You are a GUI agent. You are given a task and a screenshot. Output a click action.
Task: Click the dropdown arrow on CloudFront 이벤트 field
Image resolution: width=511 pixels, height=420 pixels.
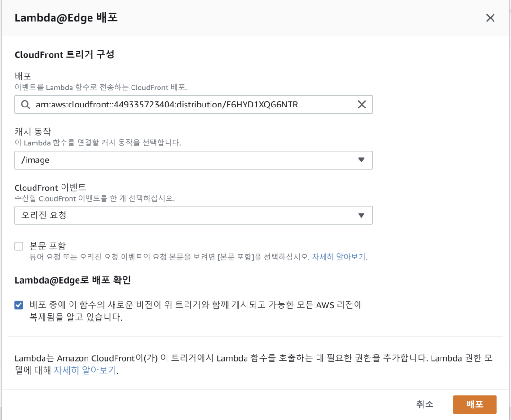click(361, 215)
